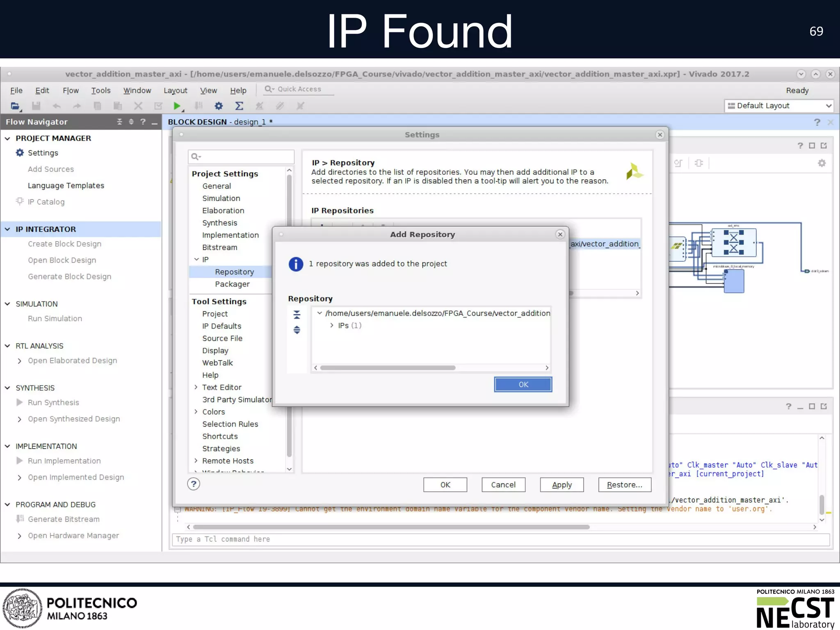Collapse all in Flow Navigator header
Viewport: 840px width, 630px height.
click(119, 122)
